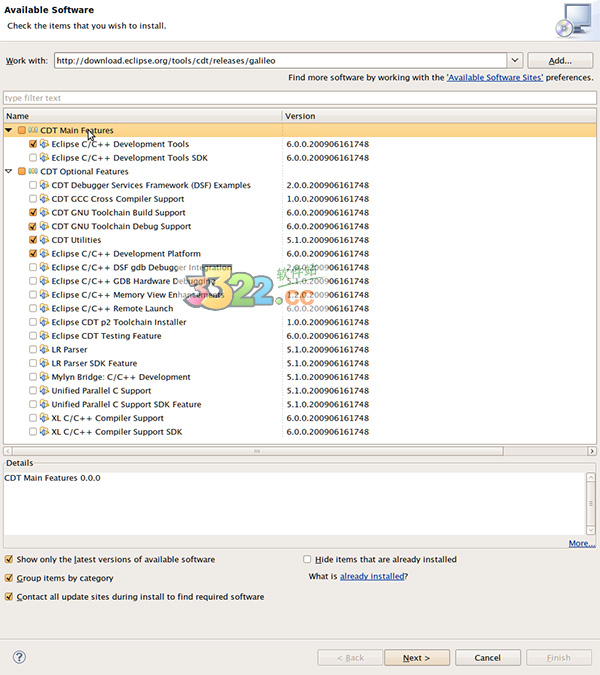Toggle Group items by category checkbox
Viewport: 600px width, 675px height.
point(9,578)
